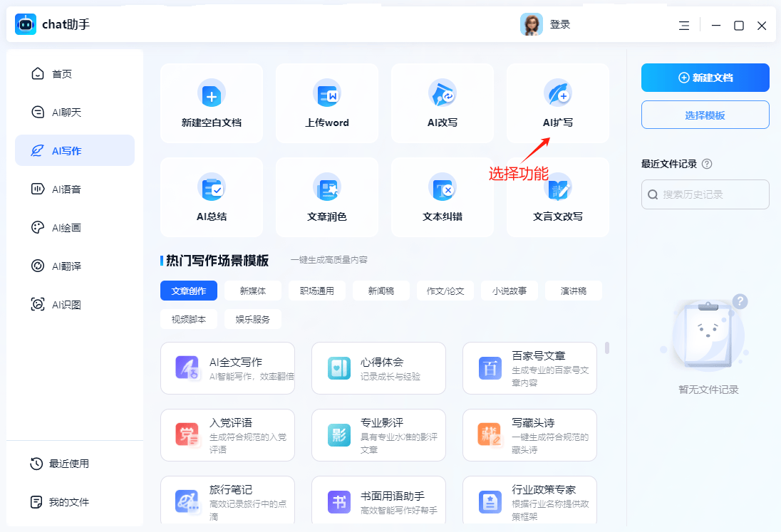
Task: Click the 新建文档 button
Action: coord(705,78)
